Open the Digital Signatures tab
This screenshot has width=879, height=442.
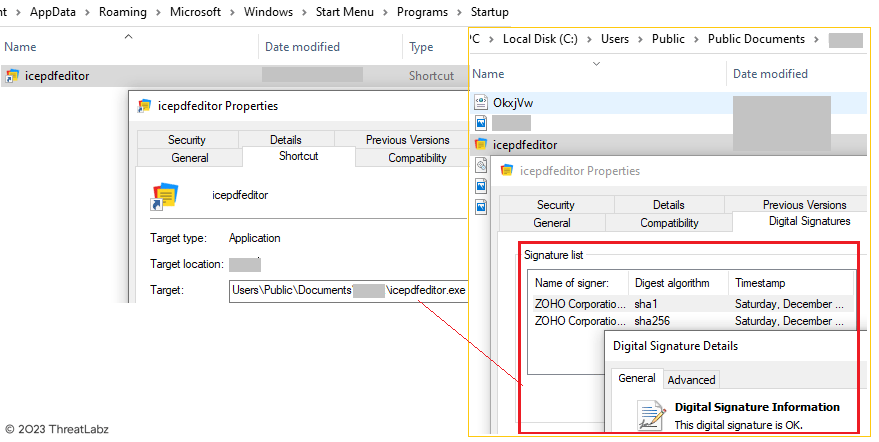[x=808, y=221]
